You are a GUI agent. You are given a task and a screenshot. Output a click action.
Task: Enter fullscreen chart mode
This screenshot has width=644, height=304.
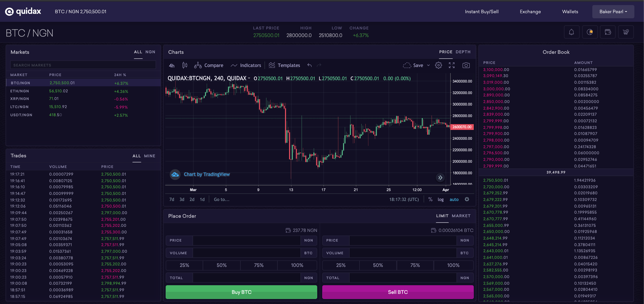click(x=452, y=65)
